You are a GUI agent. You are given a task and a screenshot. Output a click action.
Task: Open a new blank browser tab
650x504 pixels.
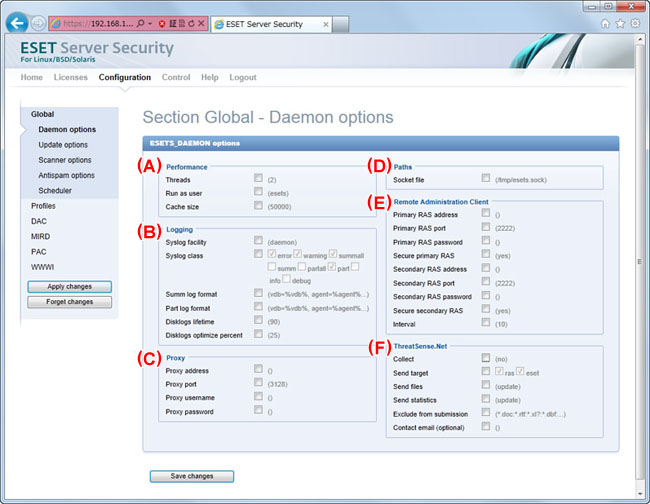pos(340,24)
